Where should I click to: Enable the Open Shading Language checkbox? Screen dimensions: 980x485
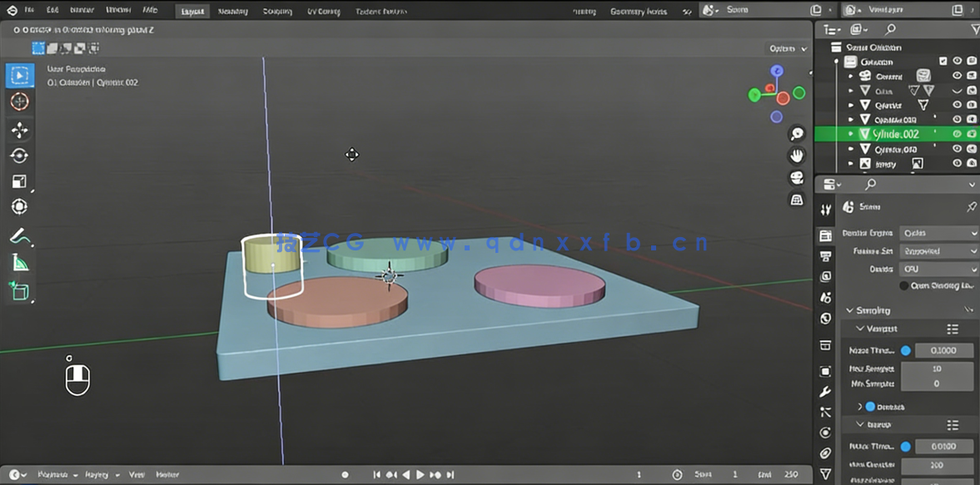(904, 285)
